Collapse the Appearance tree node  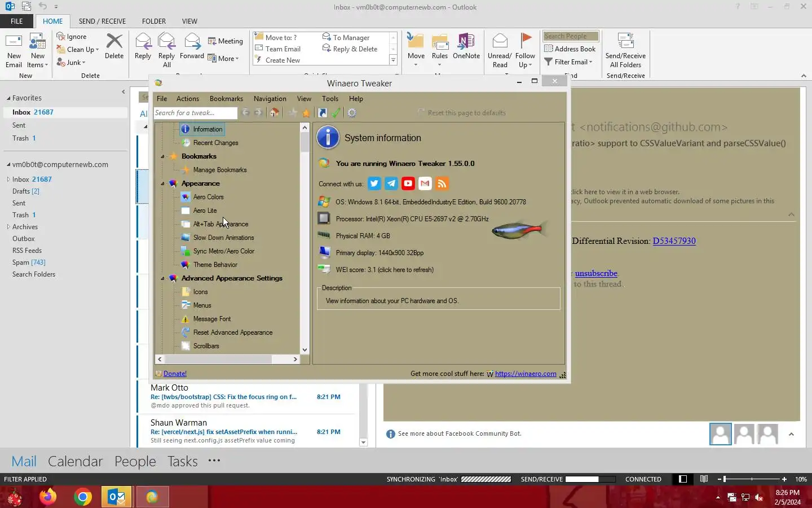point(162,183)
